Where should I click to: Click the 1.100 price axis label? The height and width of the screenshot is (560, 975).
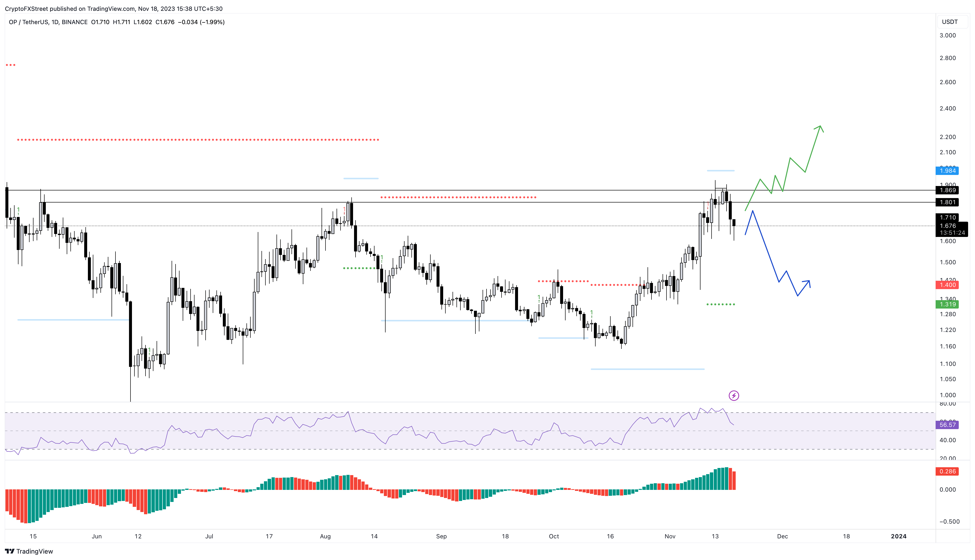tap(948, 364)
